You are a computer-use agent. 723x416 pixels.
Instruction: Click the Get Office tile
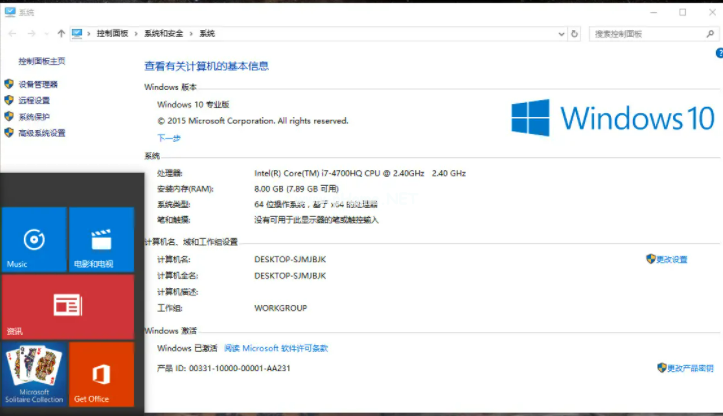(101, 374)
